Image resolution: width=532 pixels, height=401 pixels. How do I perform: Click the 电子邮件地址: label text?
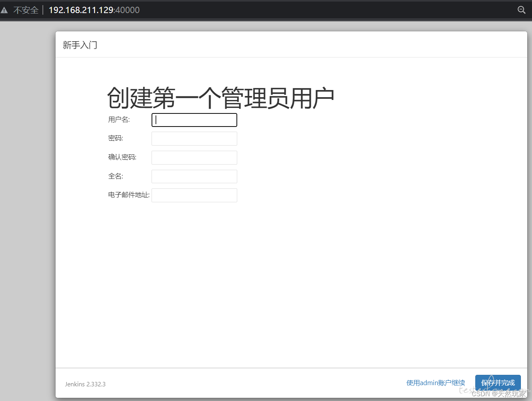129,195
